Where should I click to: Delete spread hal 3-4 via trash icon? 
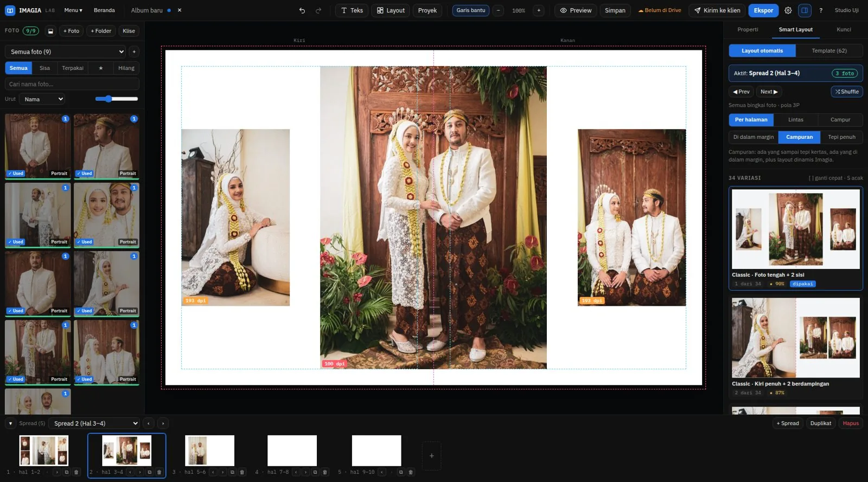(x=159, y=472)
